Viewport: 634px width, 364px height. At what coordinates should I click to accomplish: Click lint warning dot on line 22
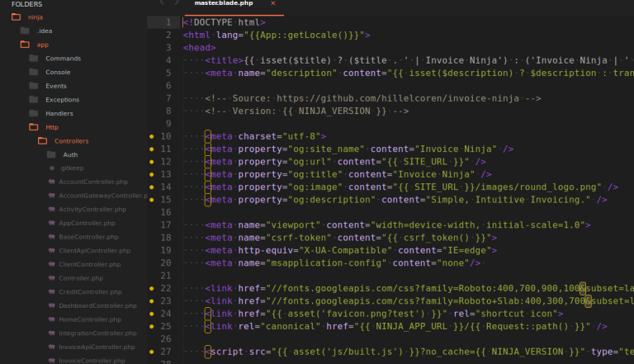[152, 288]
